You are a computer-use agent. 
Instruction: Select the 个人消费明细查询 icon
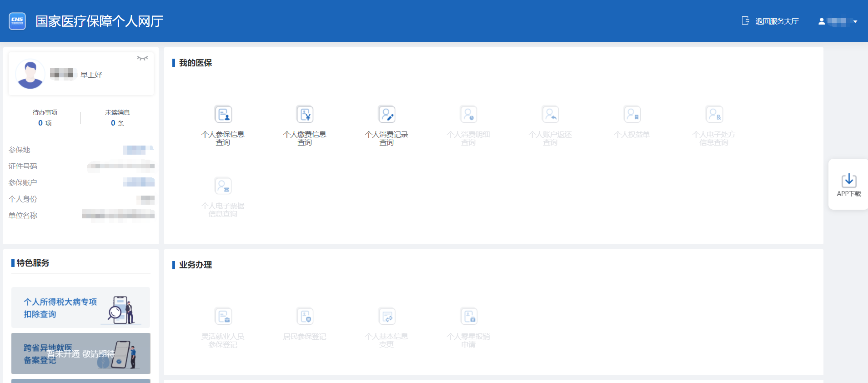(468, 114)
